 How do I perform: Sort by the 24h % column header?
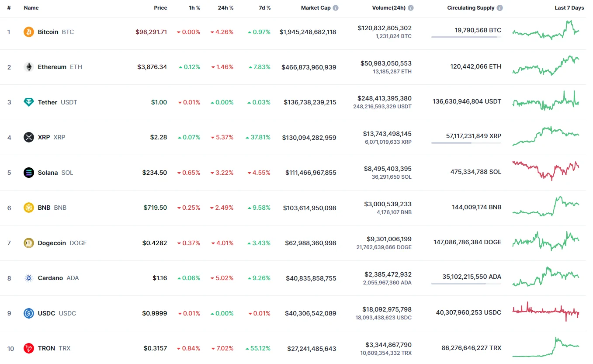(x=225, y=8)
